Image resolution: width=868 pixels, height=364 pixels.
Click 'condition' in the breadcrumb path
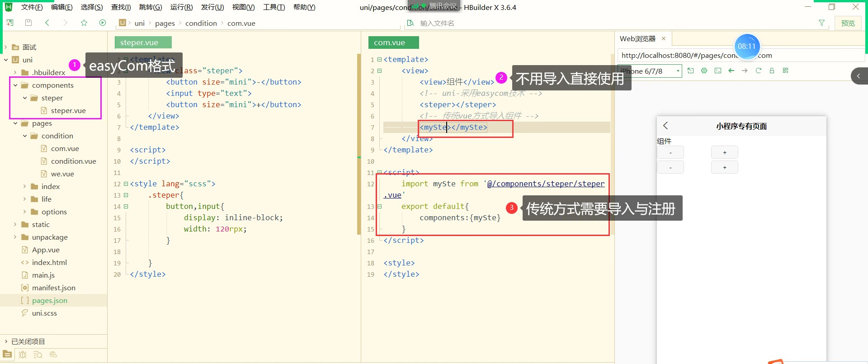[201, 23]
